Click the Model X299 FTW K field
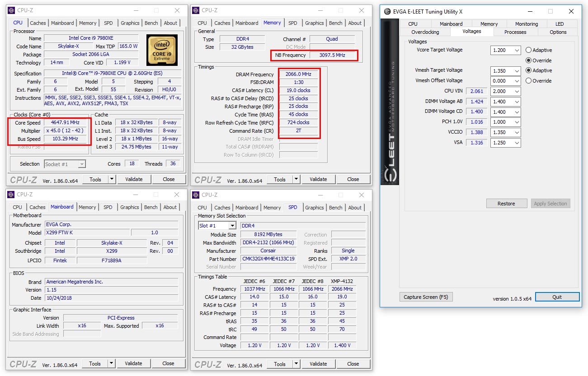Image resolution: width=588 pixels, height=376 pixels. (87, 232)
